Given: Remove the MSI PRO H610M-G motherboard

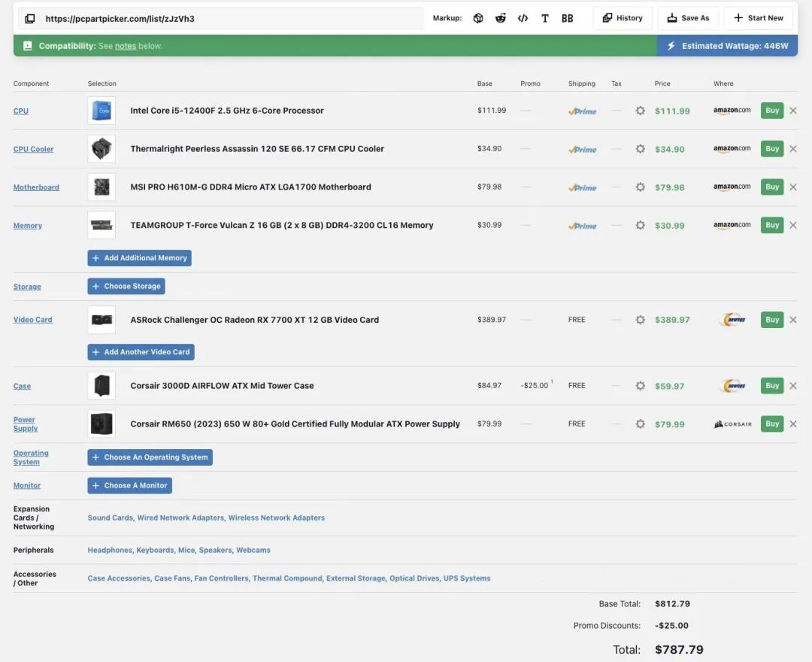Looking at the screenshot, I should point(792,187).
